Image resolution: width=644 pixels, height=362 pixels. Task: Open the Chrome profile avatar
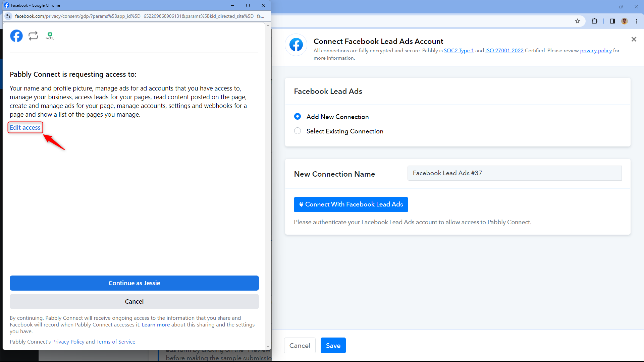point(624,21)
